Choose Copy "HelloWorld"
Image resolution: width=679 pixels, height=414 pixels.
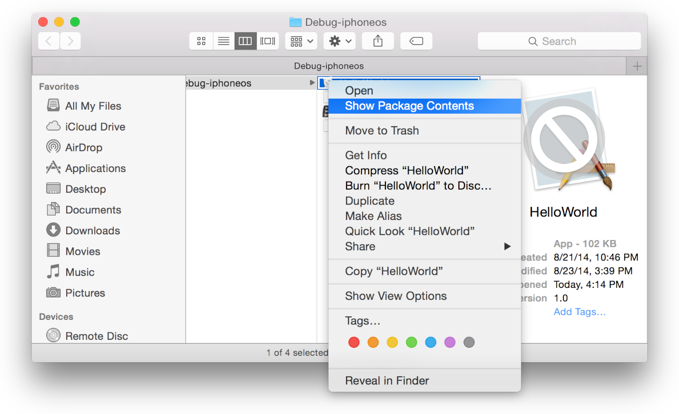[424, 272]
